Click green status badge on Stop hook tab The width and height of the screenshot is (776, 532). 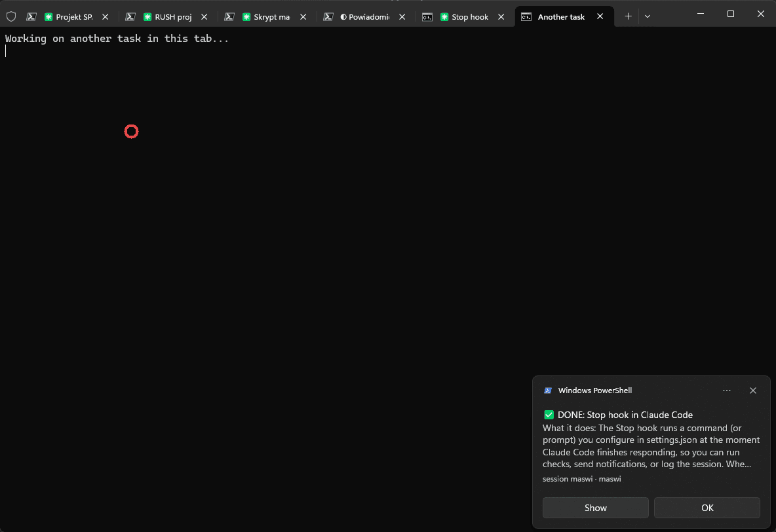pyautogui.click(x=444, y=17)
